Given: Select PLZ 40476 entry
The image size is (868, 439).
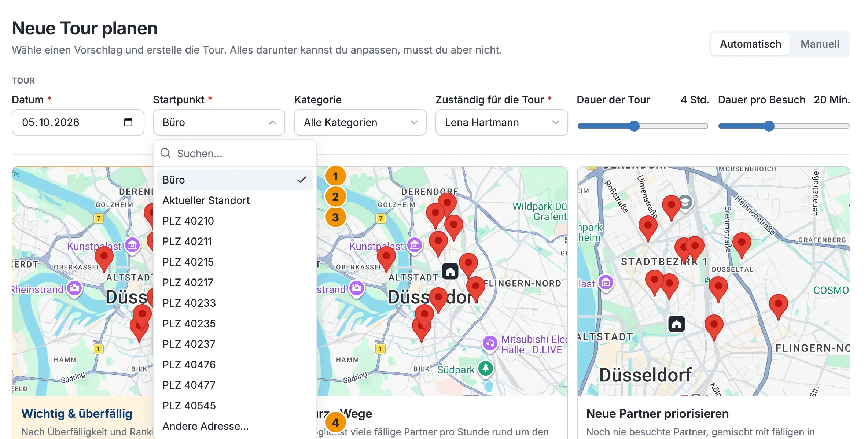Looking at the screenshot, I should 235,365.
